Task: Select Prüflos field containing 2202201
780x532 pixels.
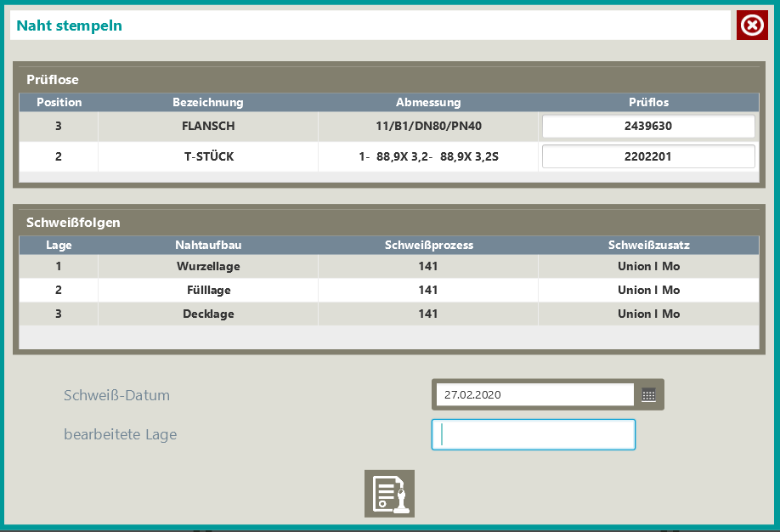Action: [648, 156]
